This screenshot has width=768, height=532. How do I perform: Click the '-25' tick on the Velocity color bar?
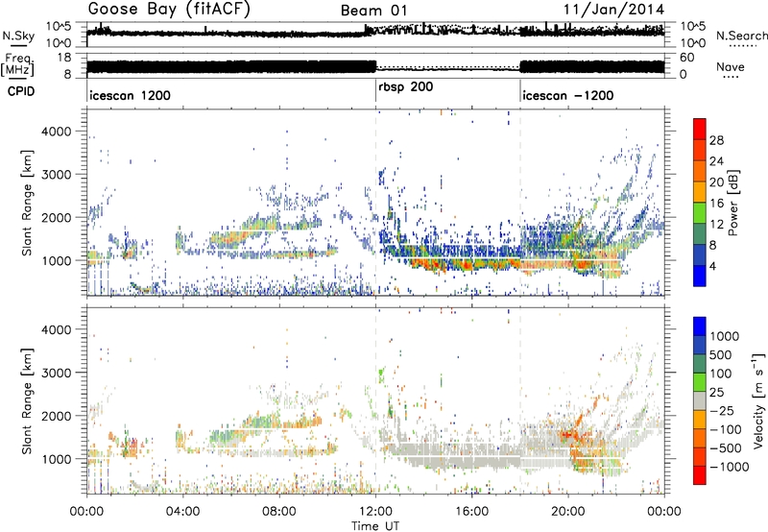click(x=722, y=410)
